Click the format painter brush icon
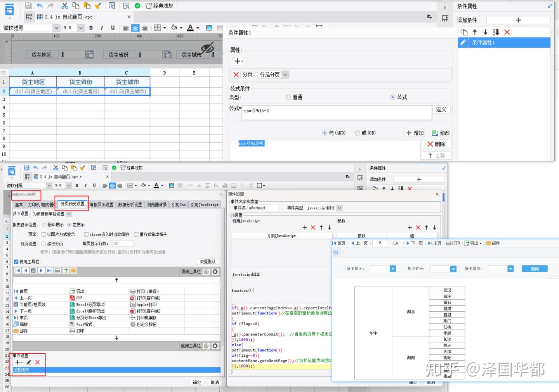Image resolution: width=559 pixels, height=392 pixels. coord(98,5)
